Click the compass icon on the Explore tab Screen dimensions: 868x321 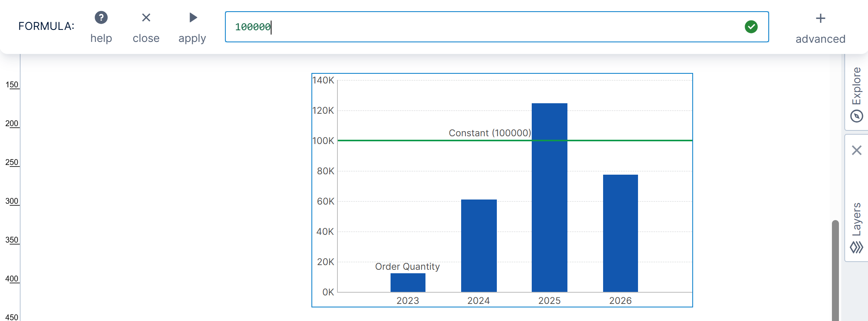(856, 116)
